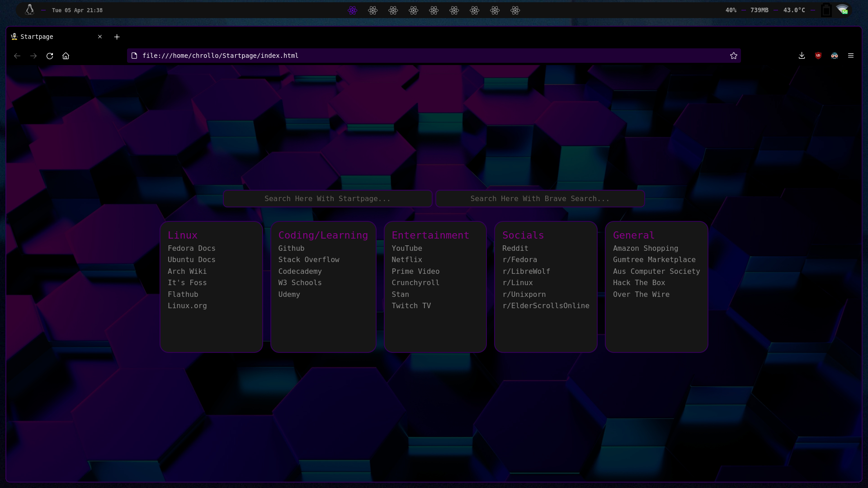Open the r/ElderScrollsOnline link

coord(546,306)
